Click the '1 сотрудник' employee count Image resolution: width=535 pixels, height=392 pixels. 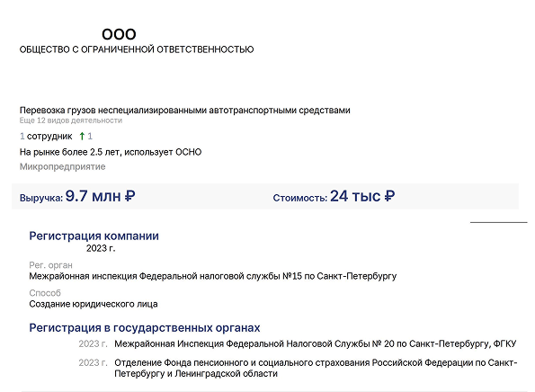point(46,137)
